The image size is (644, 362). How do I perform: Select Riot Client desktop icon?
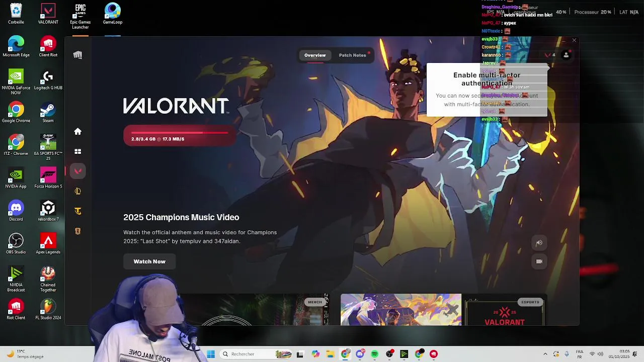point(16,310)
